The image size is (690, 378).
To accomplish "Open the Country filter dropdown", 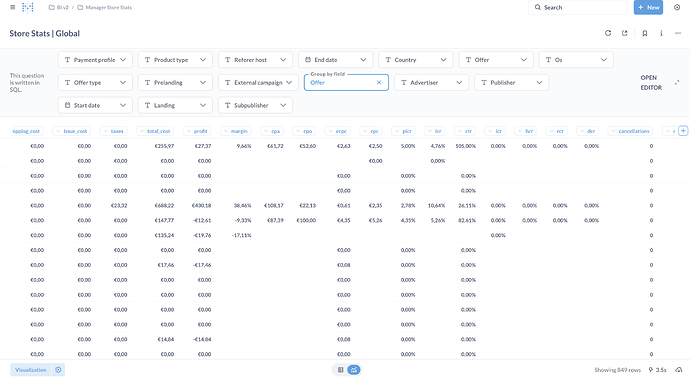I will coord(416,60).
